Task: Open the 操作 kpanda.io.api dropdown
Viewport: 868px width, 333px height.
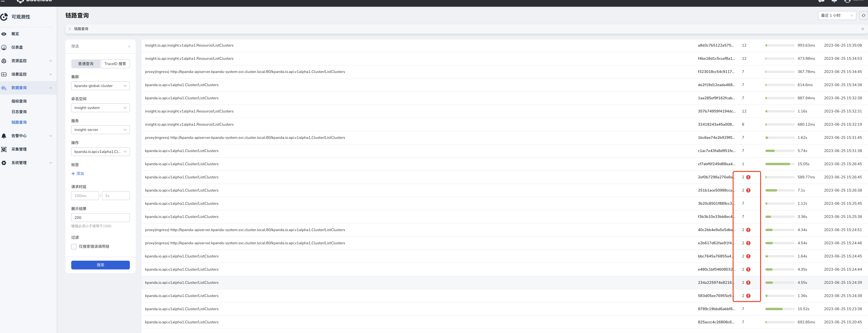Action: pos(100,152)
